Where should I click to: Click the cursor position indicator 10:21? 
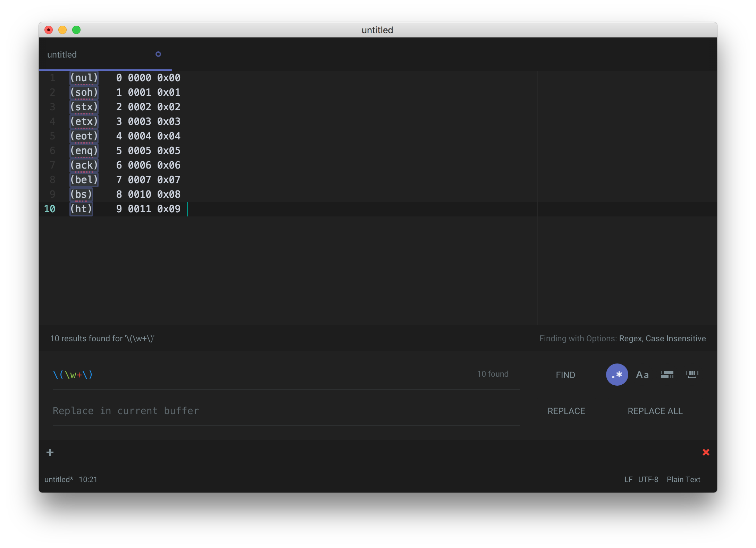coord(88,479)
